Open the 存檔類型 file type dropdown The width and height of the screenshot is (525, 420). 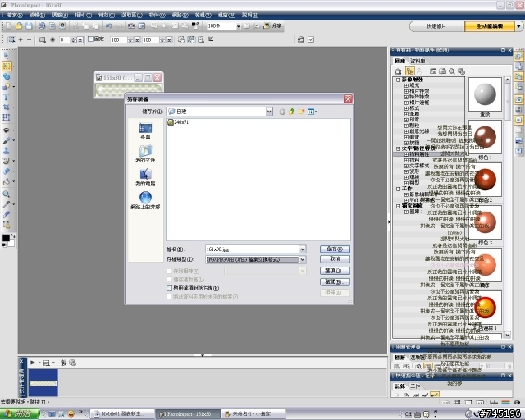303,259
